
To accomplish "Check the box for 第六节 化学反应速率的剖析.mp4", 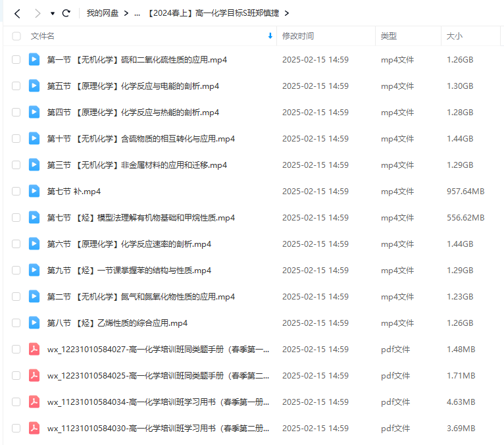I will (16, 244).
